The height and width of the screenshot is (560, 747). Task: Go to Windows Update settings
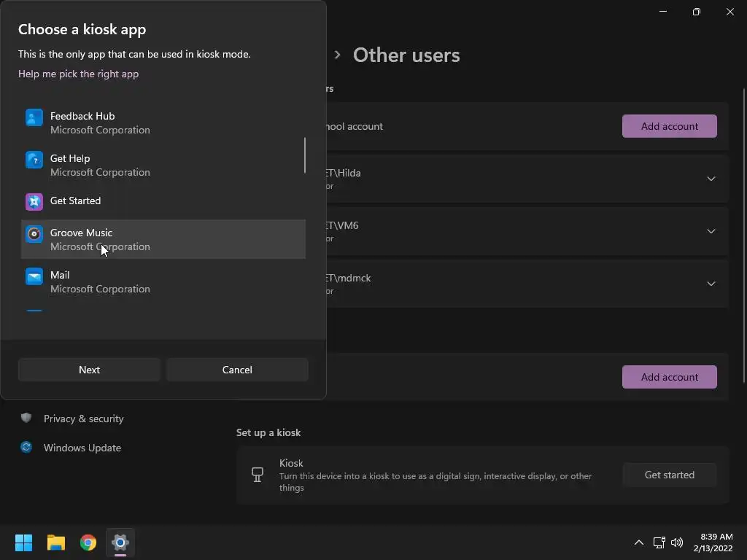82,448
